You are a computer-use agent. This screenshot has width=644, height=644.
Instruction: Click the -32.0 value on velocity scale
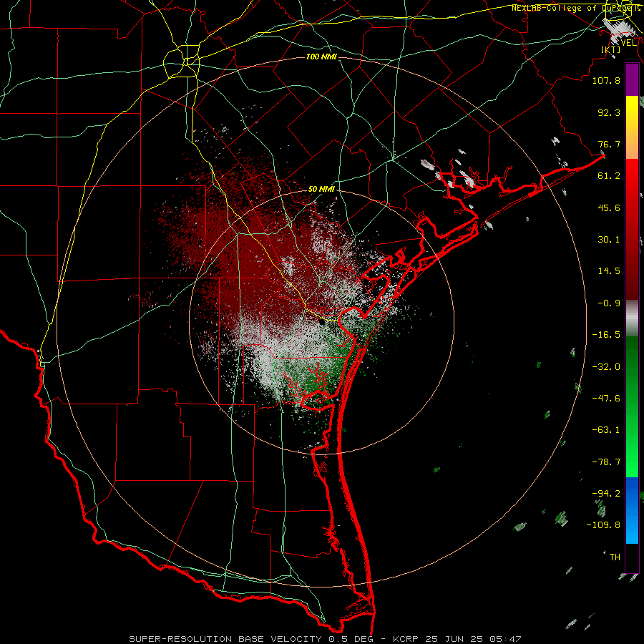click(606, 367)
